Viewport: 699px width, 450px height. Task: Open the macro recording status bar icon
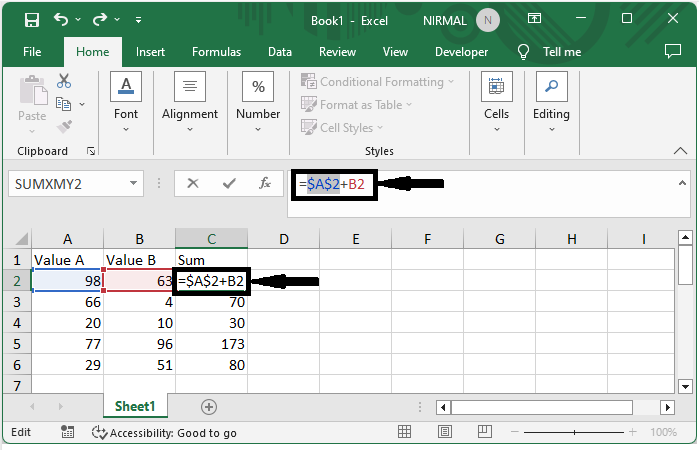[70, 432]
